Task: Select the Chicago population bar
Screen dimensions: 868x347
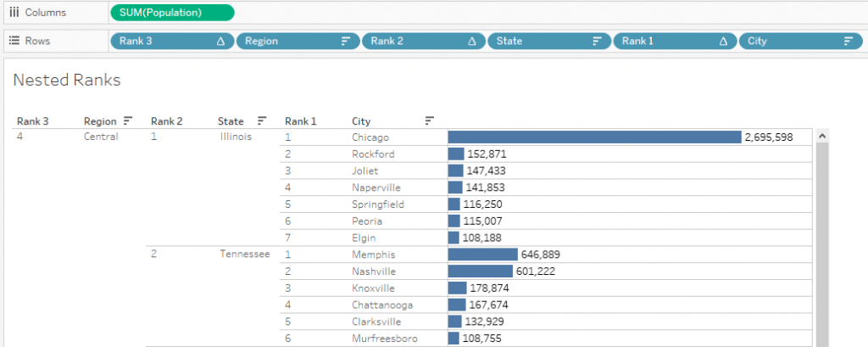Action: coord(594,137)
